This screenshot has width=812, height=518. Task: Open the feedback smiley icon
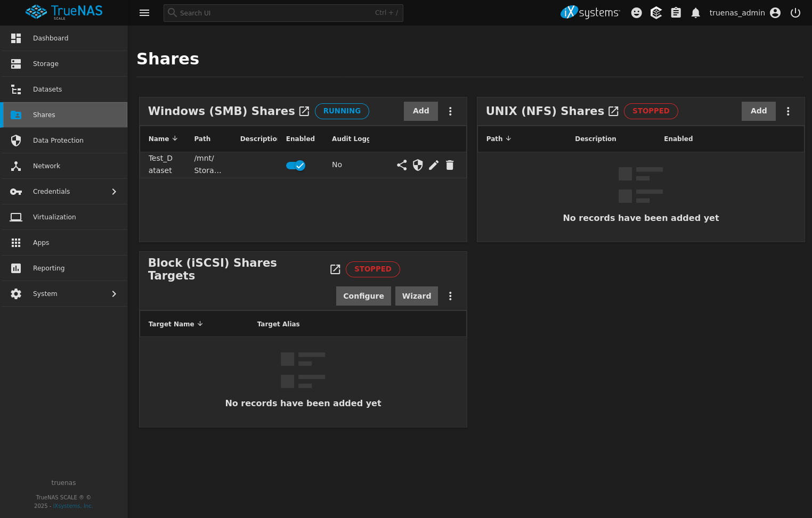636,13
